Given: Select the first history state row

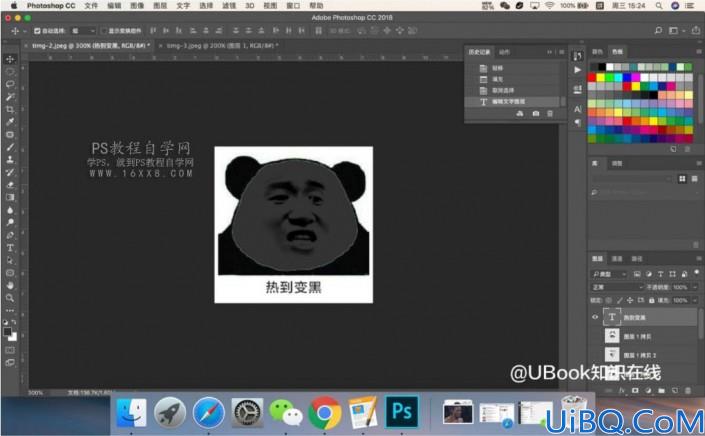Looking at the screenshot, I should (x=513, y=68).
